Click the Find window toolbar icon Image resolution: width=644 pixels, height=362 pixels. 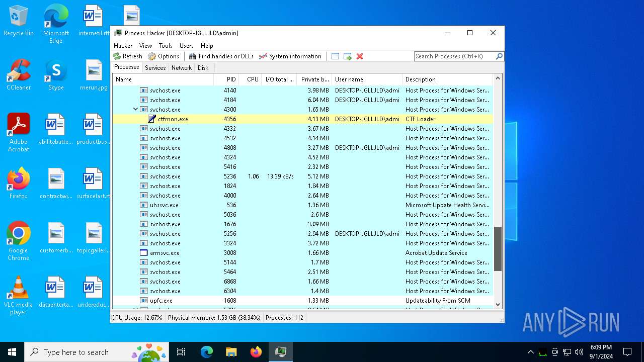click(336, 56)
